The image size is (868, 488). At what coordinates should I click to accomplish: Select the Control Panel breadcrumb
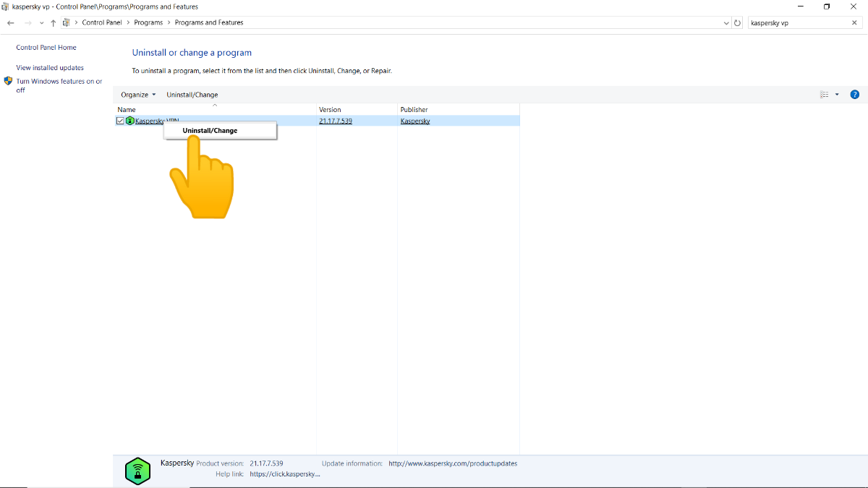102,22
